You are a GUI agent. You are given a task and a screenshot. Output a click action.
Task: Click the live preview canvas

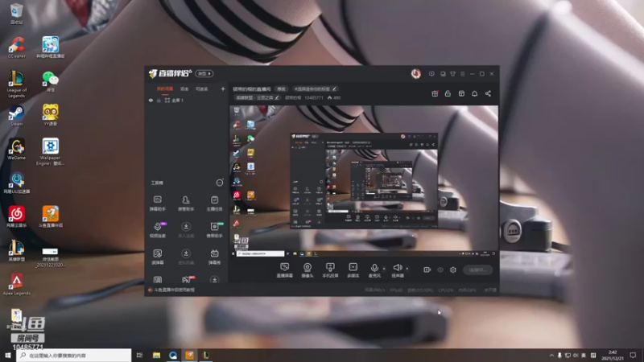364,182
